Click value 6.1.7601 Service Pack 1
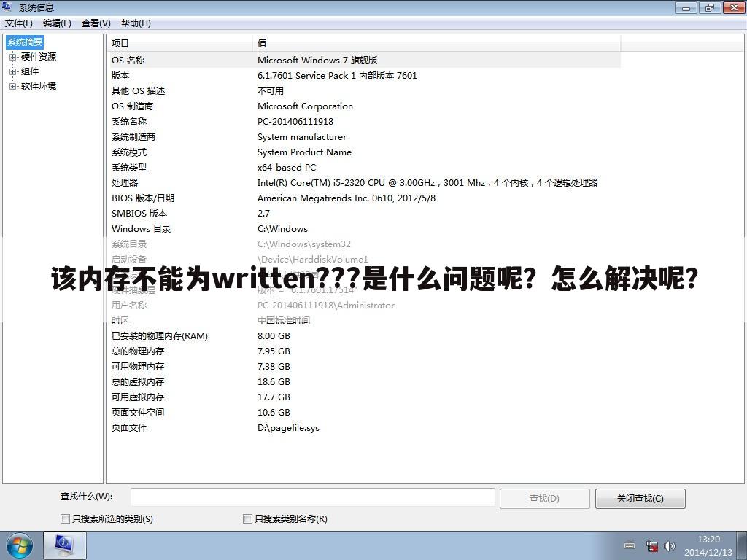Screen dimensions: 747x560 click(x=337, y=75)
